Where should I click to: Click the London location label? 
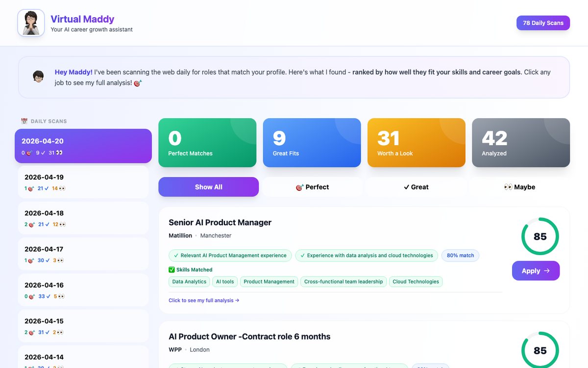click(x=199, y=350)
